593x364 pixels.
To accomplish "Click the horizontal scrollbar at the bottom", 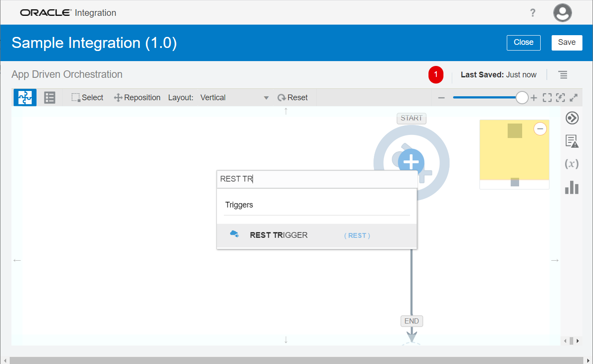I will click(x=296, y=360).
